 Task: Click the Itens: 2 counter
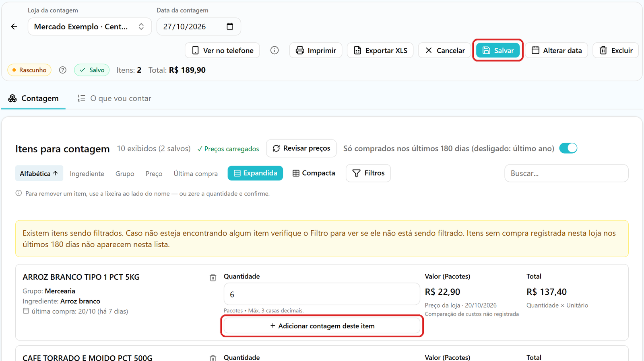[x=129, y=70]
